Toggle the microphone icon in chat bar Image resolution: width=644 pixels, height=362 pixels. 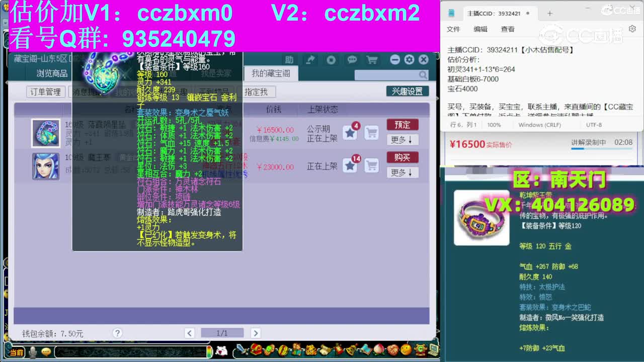pos(33,352)
